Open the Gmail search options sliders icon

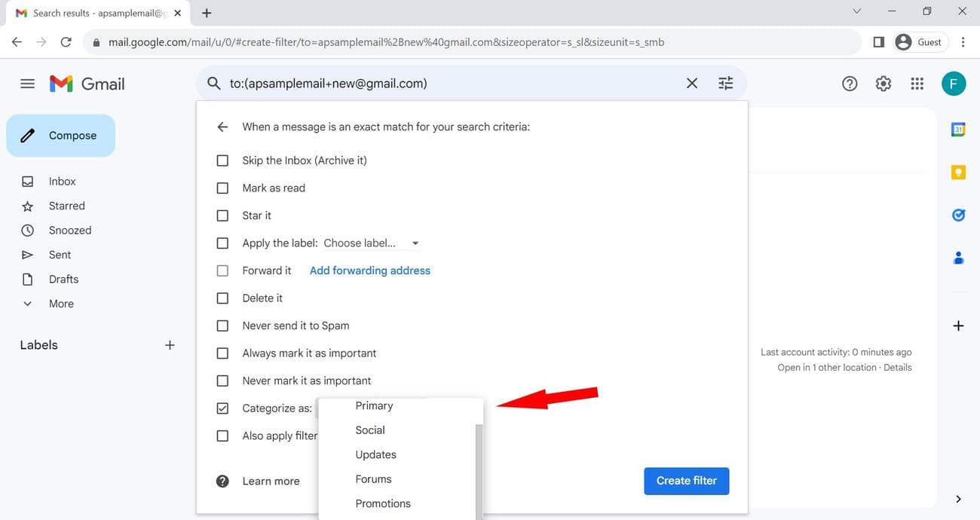click(x=724, y=83)
